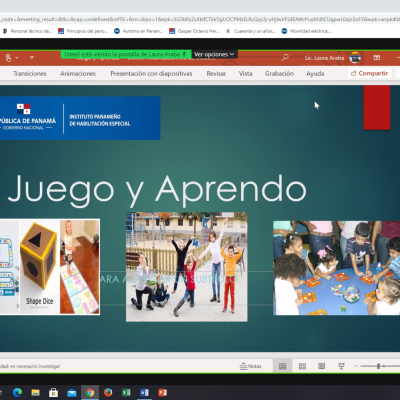Open the ribbon display options icon
The height and width of the screenshot is (400, 400).
pyautogui.click(x=377, y=58)
